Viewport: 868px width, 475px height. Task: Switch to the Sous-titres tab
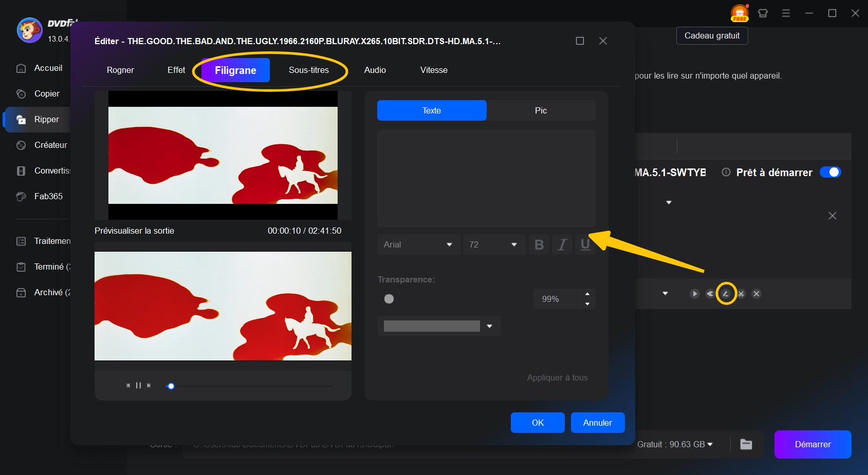[x=309, y=70]
